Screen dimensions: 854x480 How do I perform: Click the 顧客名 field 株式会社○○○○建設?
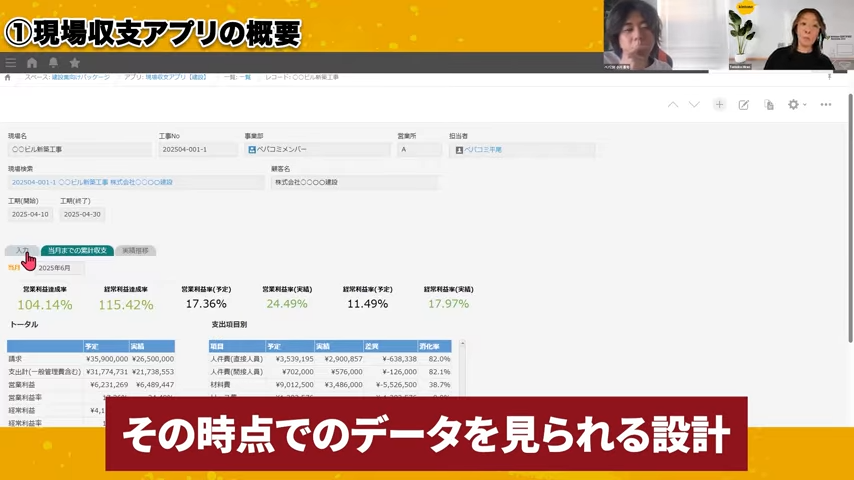354,182
